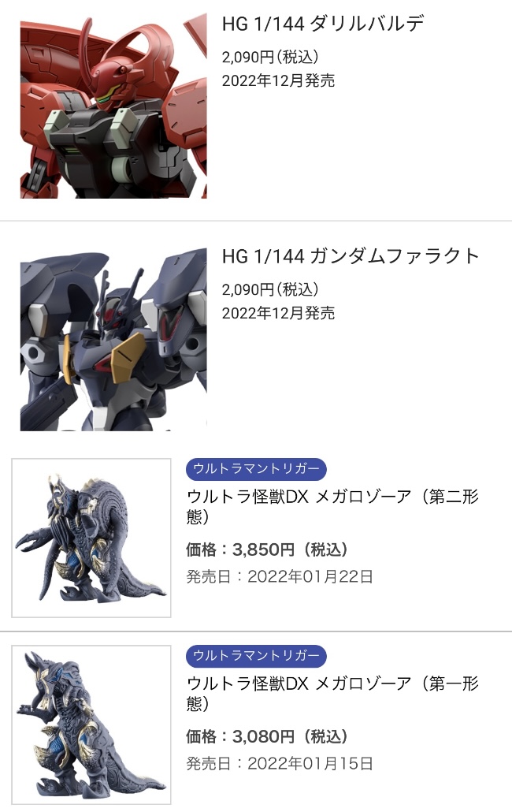Open HG 1/144 ダリルバルデ product title
Image resolution: width=512 pixels, height=812 pixels.
323,24
